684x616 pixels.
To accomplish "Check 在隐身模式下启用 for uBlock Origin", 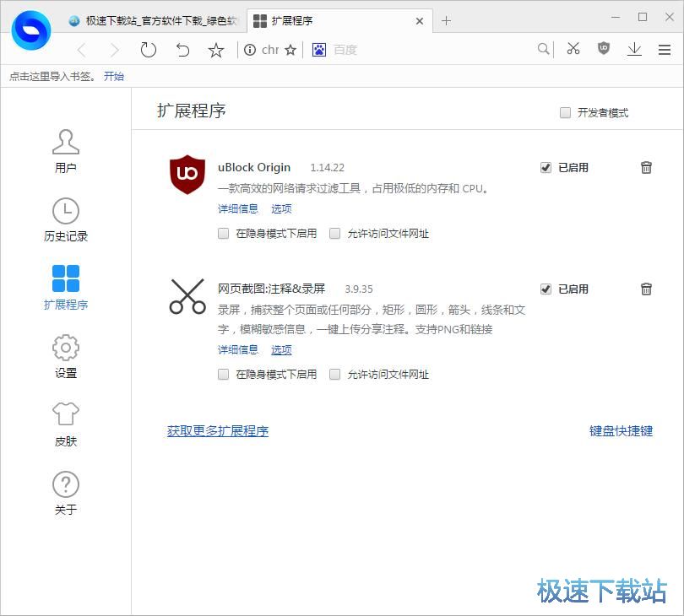I will (x=223, y=234).
